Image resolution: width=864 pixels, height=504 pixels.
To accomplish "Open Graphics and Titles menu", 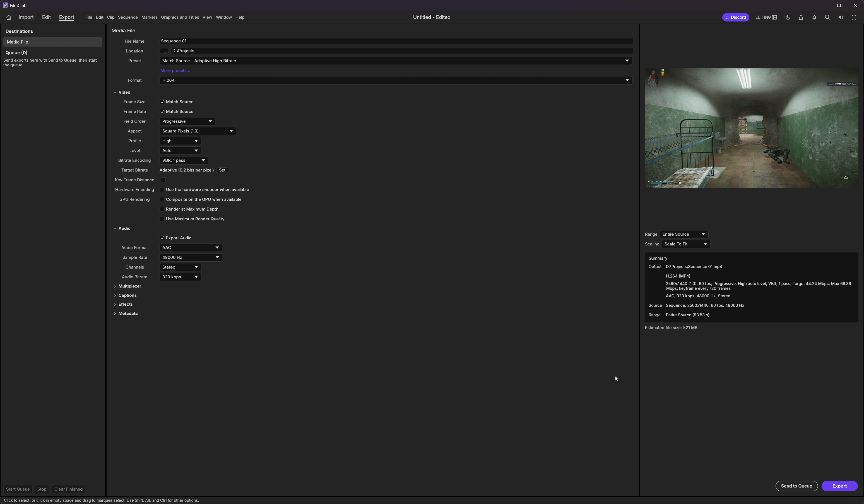I will tap(180, 17).
